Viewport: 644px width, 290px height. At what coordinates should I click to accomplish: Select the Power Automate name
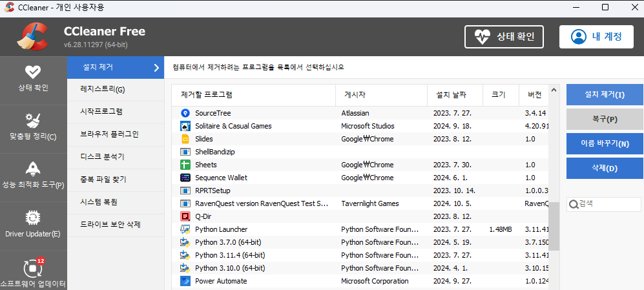(x=221, y=282)
